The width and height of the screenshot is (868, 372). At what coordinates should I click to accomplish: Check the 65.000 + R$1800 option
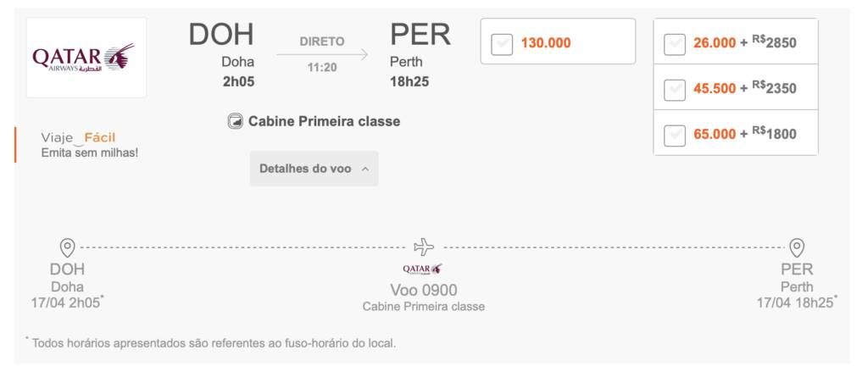[675, 135]
